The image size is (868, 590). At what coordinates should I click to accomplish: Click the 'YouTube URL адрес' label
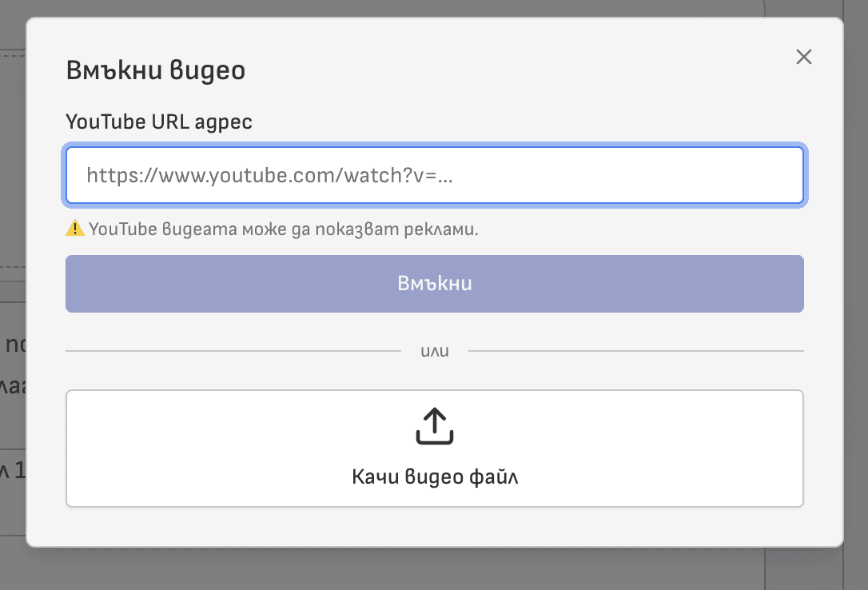coord(159,122)
